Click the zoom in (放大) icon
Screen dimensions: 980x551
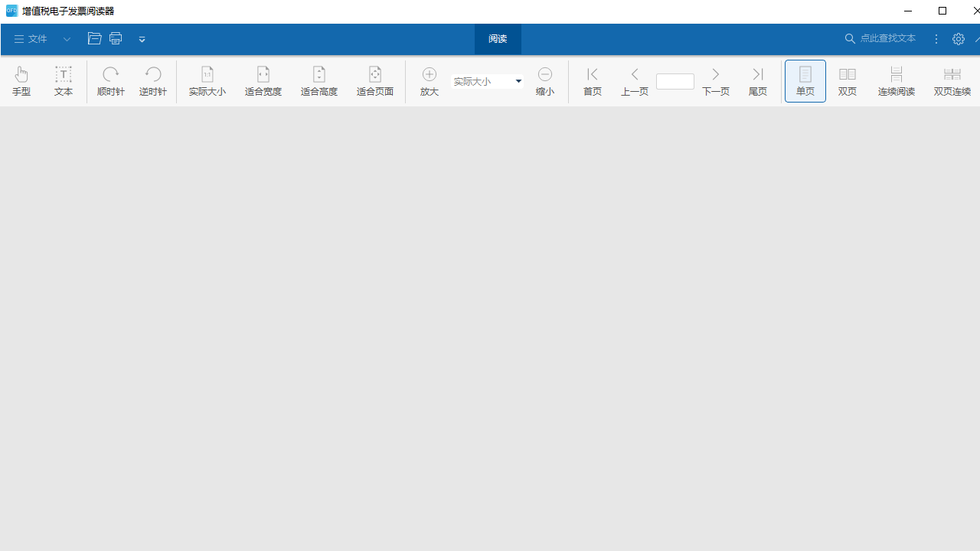430,75
